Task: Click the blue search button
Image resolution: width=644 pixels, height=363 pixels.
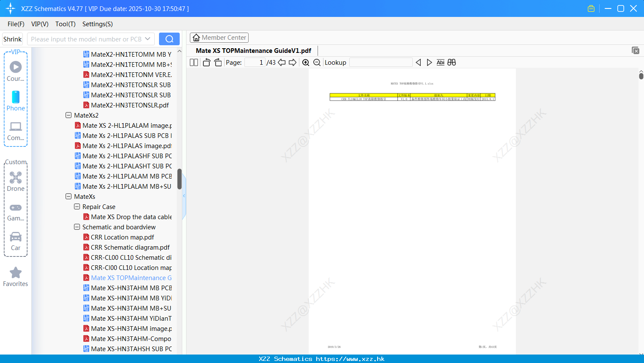Action: coord(169,39)
